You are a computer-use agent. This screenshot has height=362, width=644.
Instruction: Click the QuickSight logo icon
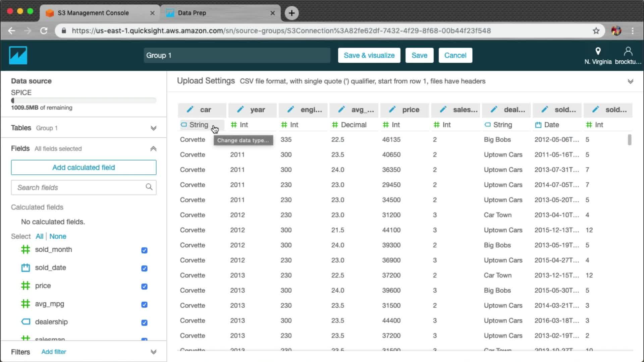(x=18, y=55)
